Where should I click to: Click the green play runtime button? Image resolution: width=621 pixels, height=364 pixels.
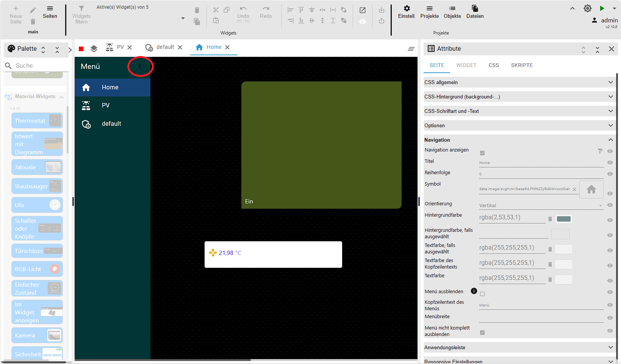point(602,8)
